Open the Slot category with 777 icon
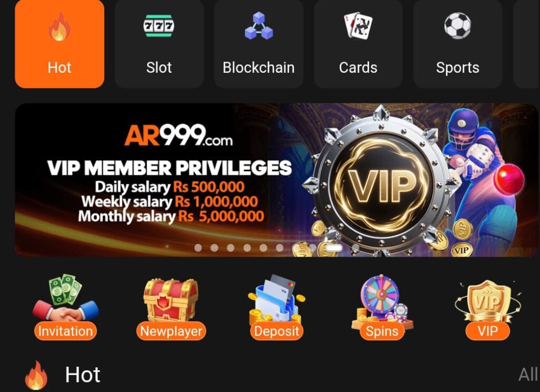540x392 pixels. (159, 44)
